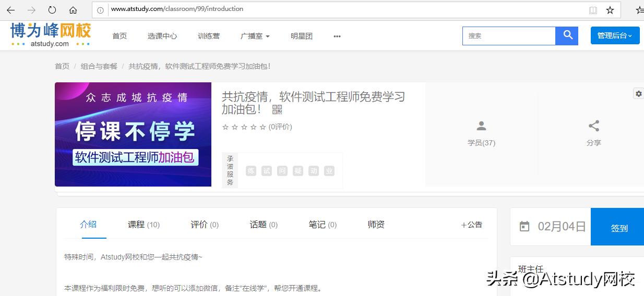This screenshot has height=296, width=644.
Task: Rate with the fifth star
Action: [263, 127]
